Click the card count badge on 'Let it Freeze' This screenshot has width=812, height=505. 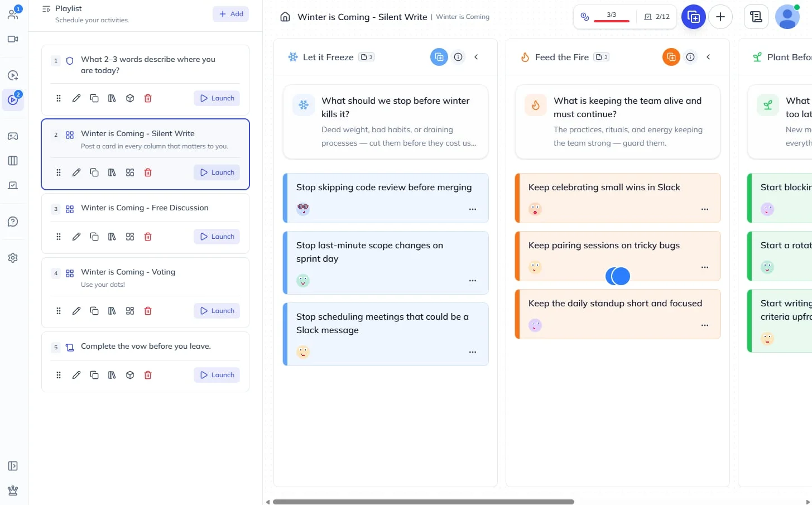pyautogui.click(x=367, y=57)
